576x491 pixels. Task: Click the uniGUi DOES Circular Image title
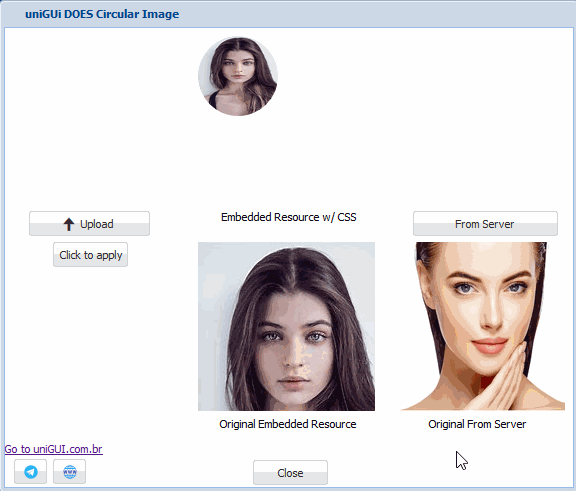(x=102, y=14)
